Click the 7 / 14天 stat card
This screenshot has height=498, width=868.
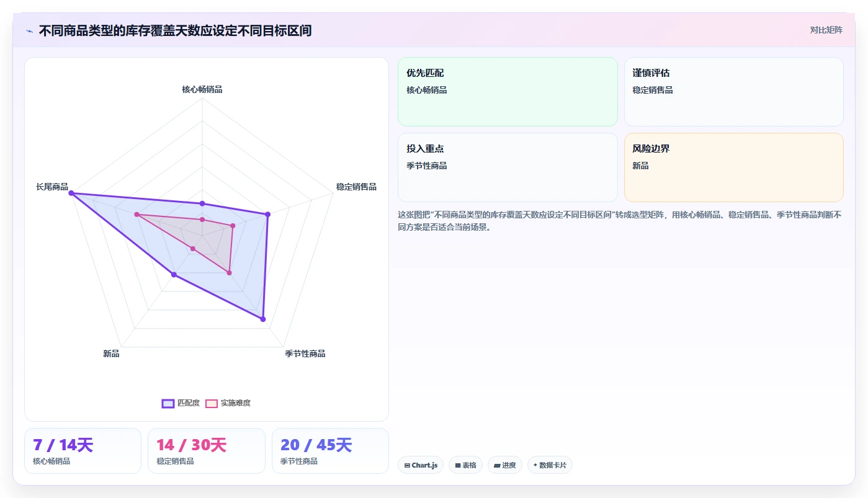(x=83, y=451)
